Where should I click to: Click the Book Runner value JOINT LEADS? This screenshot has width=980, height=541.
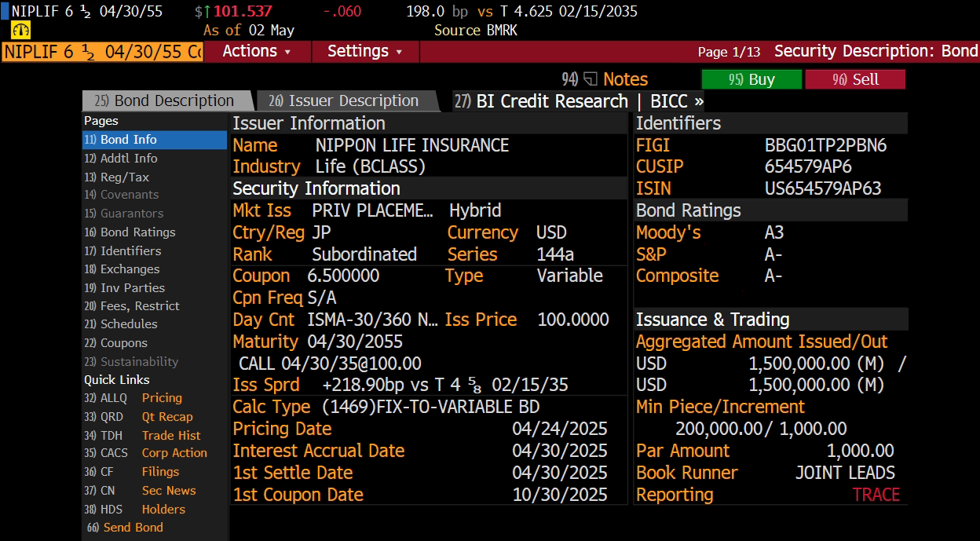click(845, 473)
